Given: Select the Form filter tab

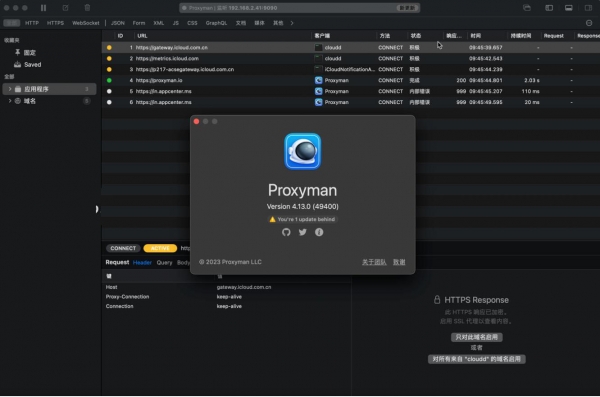Looking at the screenshot, I should tap(139, 23).
